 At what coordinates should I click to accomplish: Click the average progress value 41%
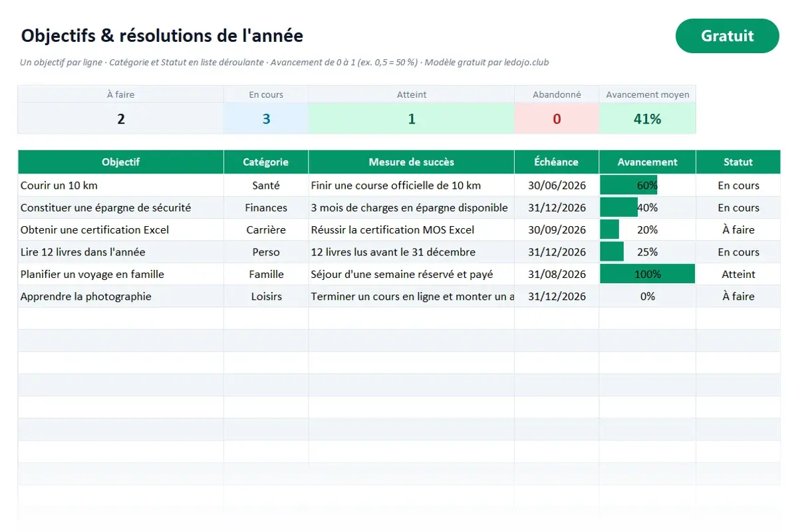[647, 119]
